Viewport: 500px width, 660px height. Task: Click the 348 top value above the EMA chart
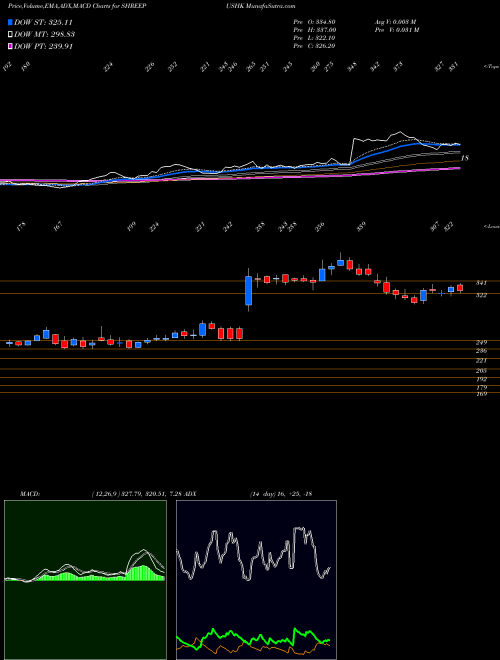pyautogui.click(x=352, y=66)
